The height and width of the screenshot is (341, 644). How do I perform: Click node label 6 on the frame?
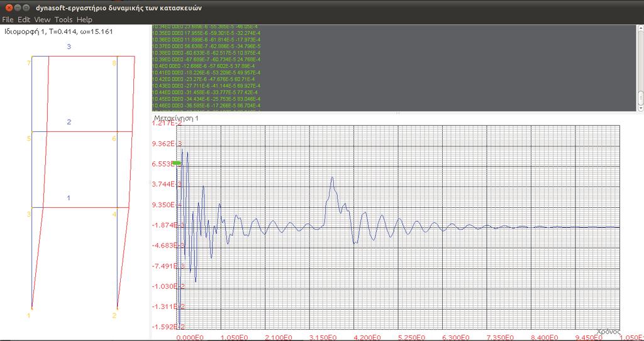click(114, 139)
